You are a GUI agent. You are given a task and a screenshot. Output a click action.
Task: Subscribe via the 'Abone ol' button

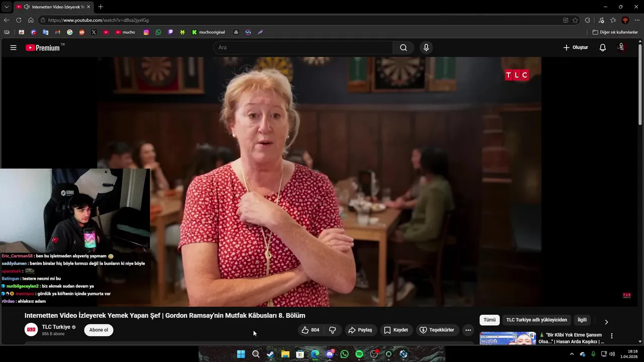coord(99,330)
